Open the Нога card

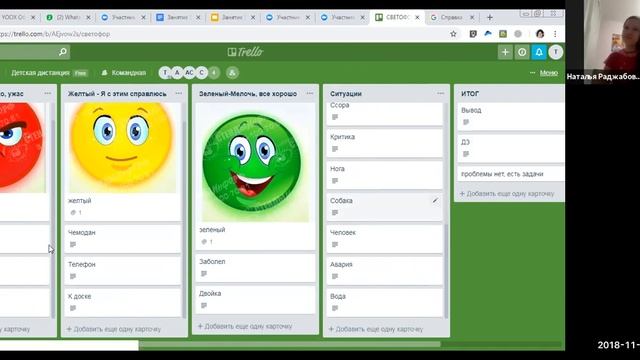tap(384, 175)
